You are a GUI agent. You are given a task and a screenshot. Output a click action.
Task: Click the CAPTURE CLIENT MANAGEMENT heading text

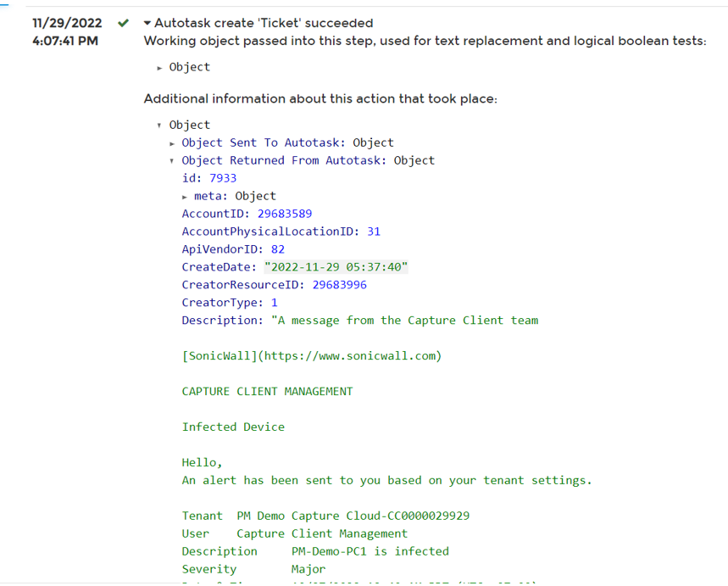[x=267, y=392]
